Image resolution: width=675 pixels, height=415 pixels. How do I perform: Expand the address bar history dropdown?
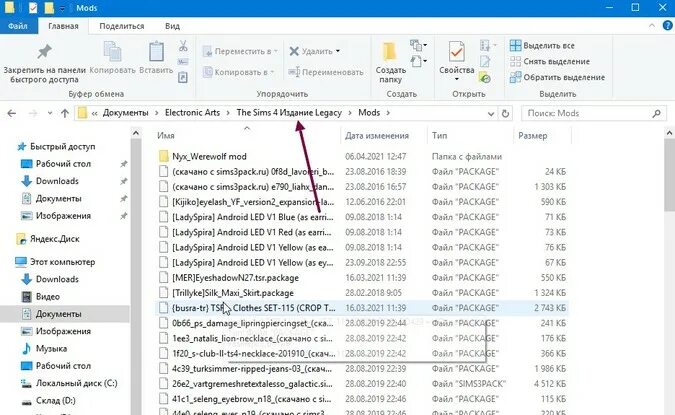coord(490,113)
